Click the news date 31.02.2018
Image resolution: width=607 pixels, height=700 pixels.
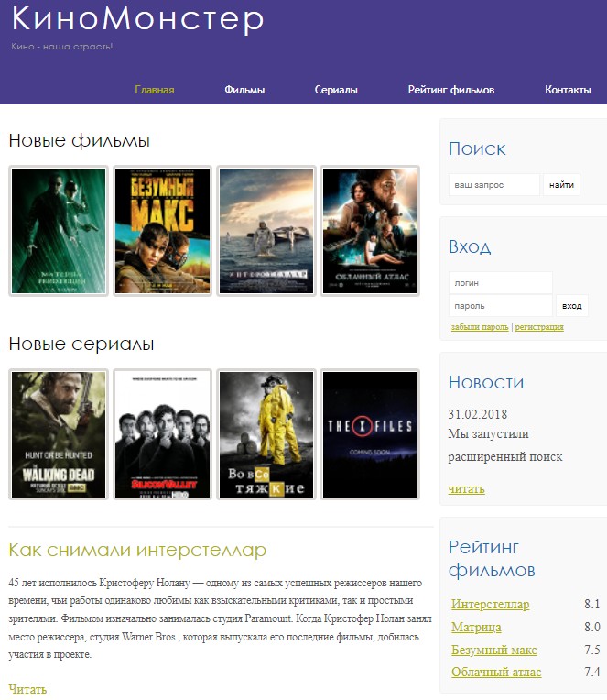(478, 414)
